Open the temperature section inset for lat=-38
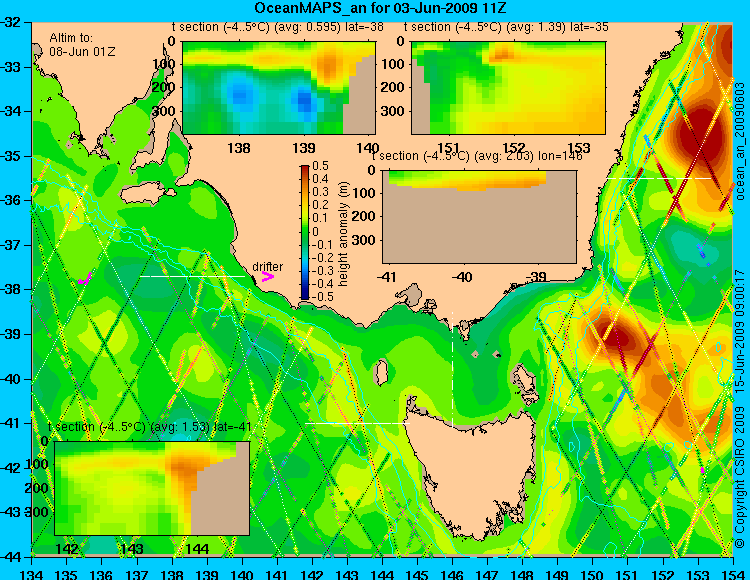The width and height of the screenshot is (750, 580). coord(279,88)
